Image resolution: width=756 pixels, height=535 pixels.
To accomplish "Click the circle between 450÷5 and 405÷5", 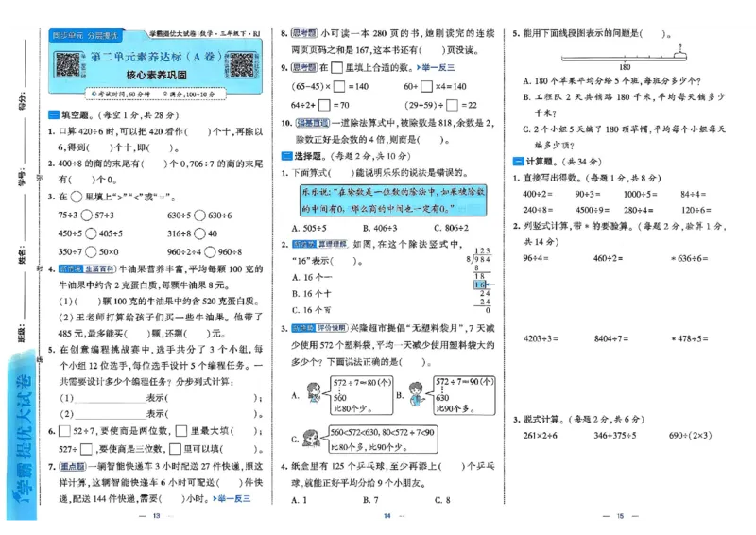I will 91,233.
